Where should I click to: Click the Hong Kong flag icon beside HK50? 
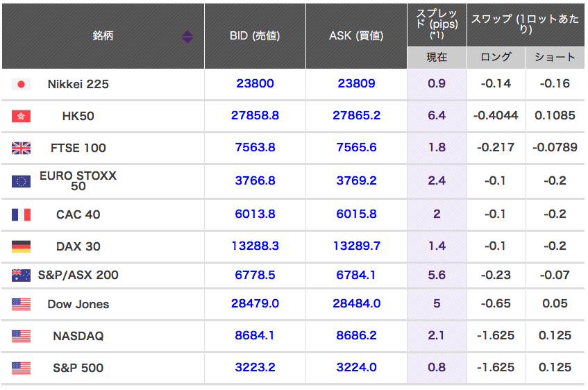(x=21, y=117)
